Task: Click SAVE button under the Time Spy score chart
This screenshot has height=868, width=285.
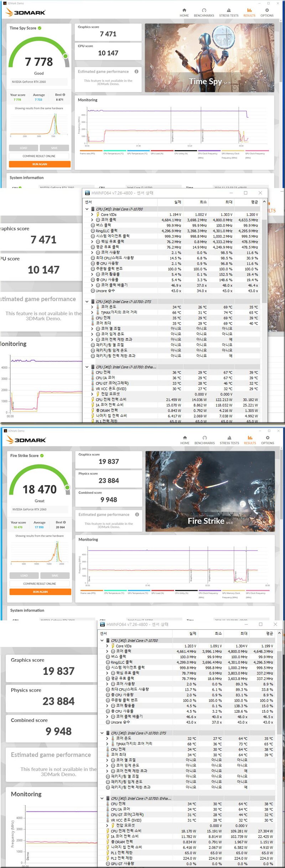Action: click(54, 148)
